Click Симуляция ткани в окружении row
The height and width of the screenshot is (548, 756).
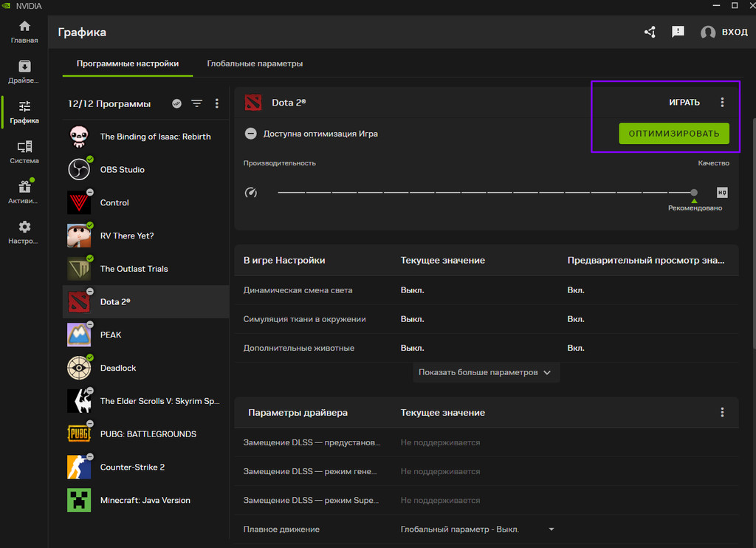(487, 319)
